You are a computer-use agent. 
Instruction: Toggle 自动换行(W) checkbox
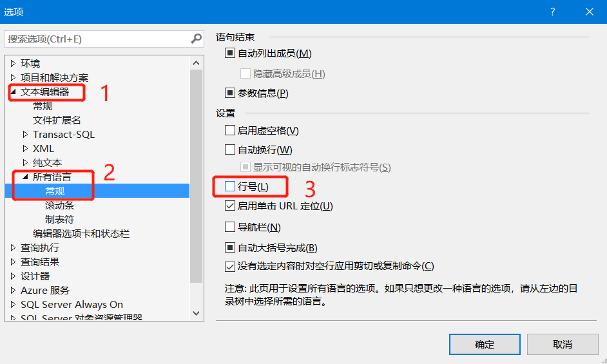click(230, 149)
